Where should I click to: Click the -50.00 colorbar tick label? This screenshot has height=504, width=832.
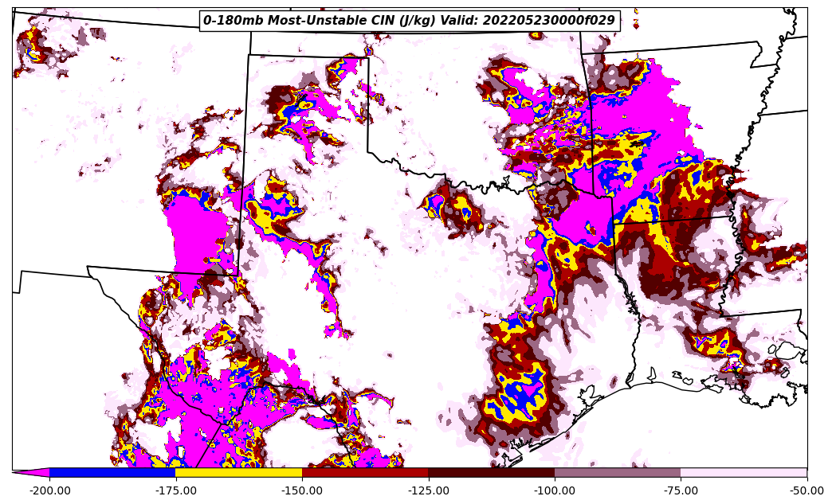pyautogui.click(x=806, y=490)
